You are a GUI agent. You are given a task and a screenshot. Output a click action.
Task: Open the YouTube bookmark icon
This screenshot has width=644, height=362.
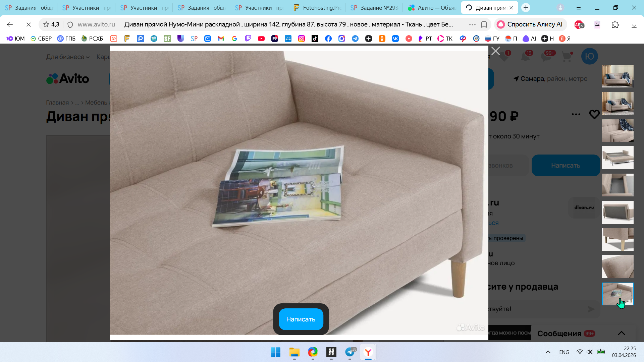click(x=261, y=39)
